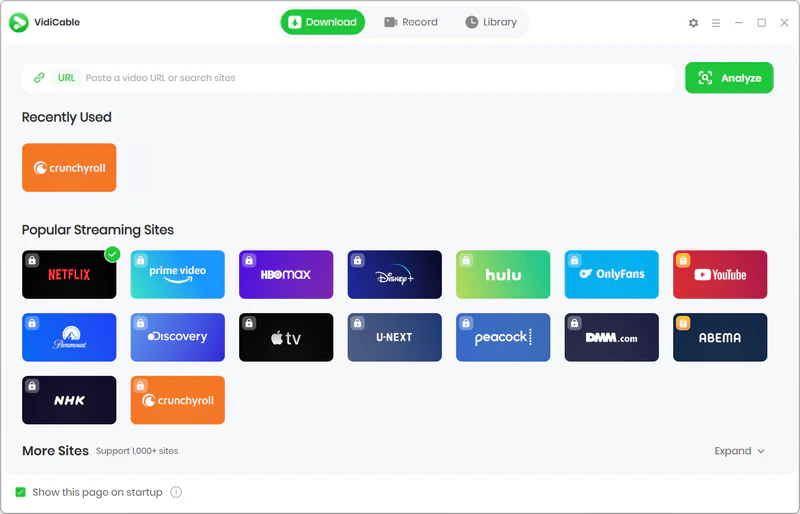This screenshot has height=514, width=800.
Task: Select the Prime Video tile
Action: [178, 274]
